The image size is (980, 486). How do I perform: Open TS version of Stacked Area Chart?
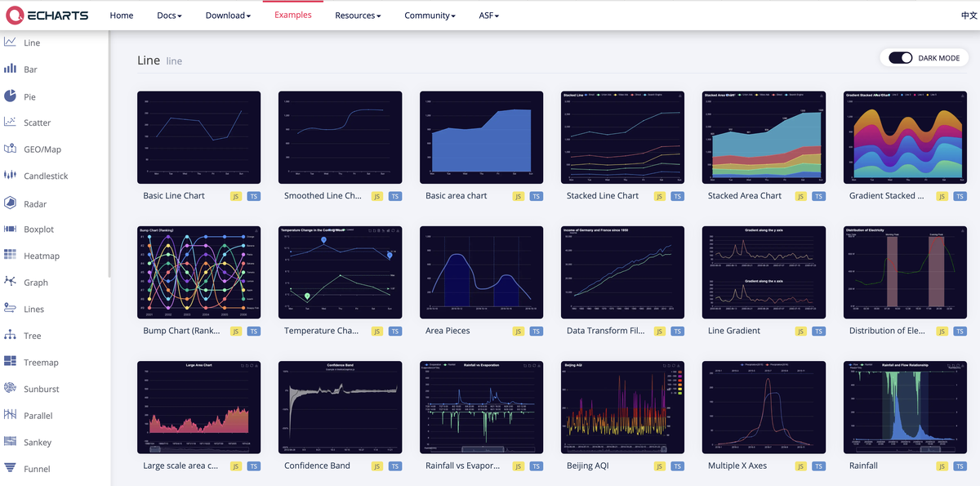point(819,196)
